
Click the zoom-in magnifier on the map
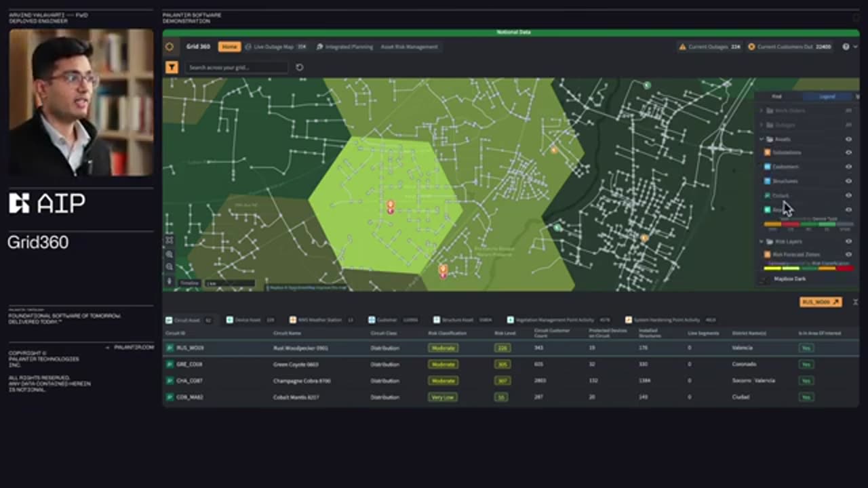pos(170,255)
